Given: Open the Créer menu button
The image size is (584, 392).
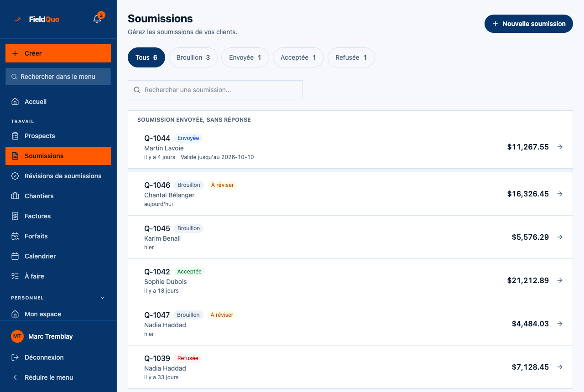Looking at the screenshot, I should coord(58,53).
